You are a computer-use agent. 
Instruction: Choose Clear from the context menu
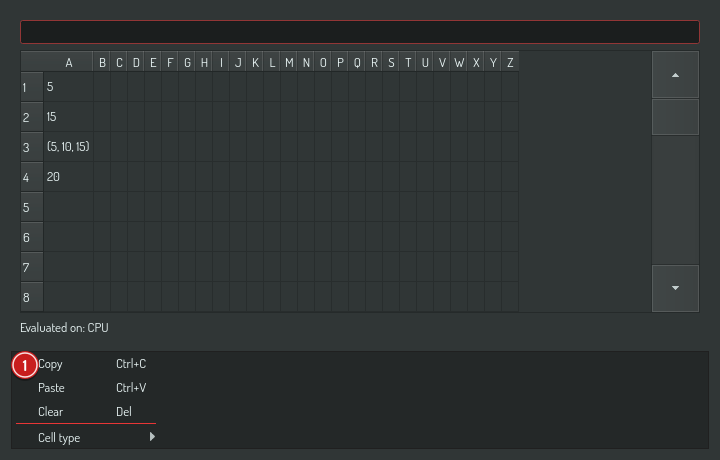[x=85, y=412]
